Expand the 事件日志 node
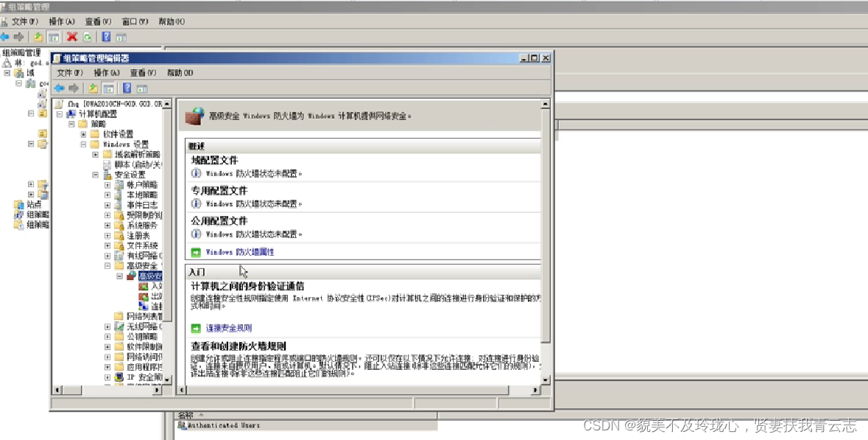 (x=107, y=205)
